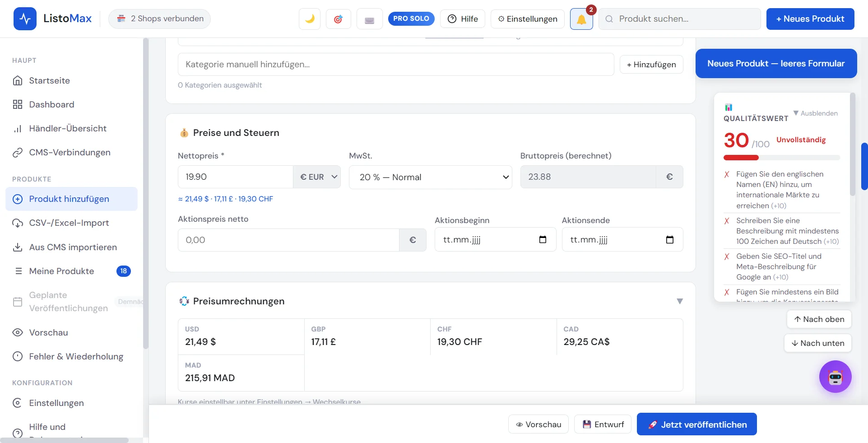Open Meine Produkte list
This screenshot has width=868, height=443.
71,271
